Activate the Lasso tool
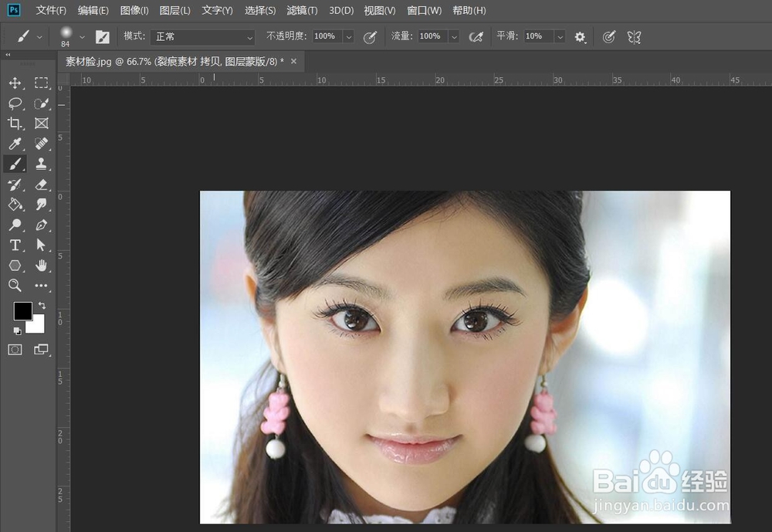This screenshot has height=532, width=772. click(x=15, y=103)
